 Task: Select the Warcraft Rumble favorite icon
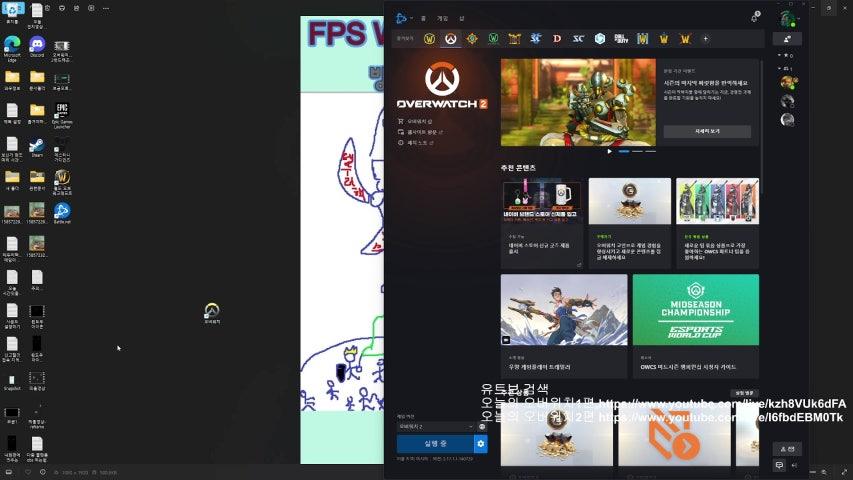click(515, 39)
